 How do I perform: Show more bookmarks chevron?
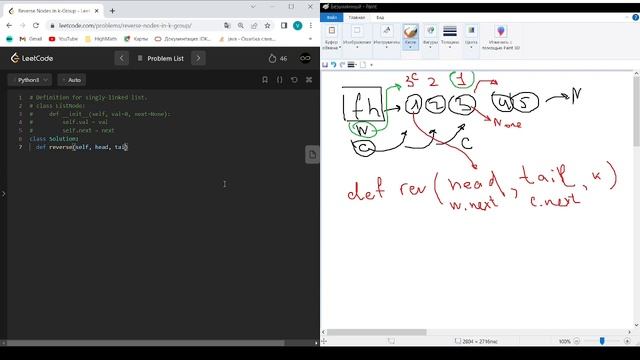[310, 39]
